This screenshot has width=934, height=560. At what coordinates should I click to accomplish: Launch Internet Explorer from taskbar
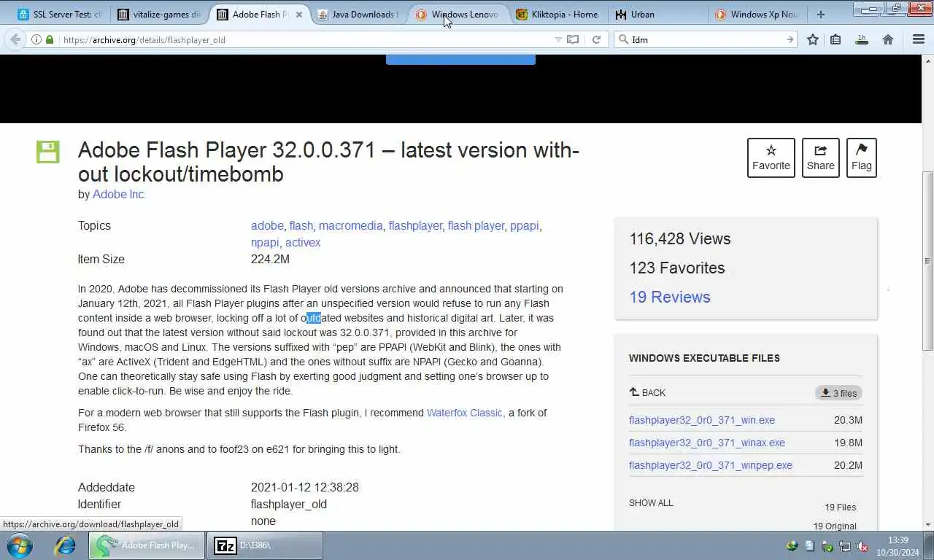pos(65,545)
